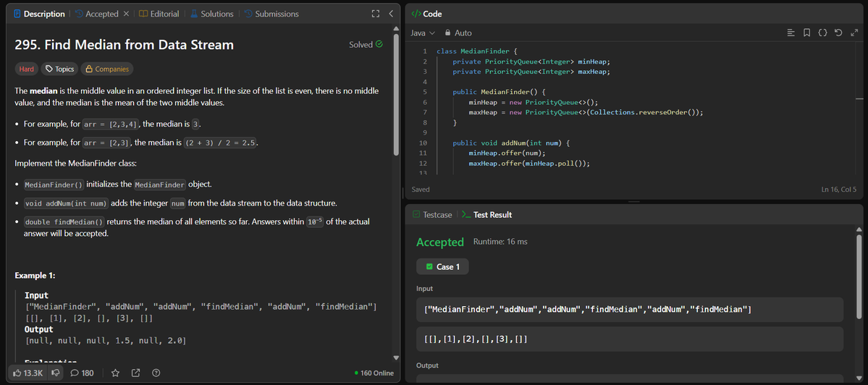Click the maxHeap reverseOrder code line 7
This screenshot has height=385, width=868.
(x=586, y=112)
